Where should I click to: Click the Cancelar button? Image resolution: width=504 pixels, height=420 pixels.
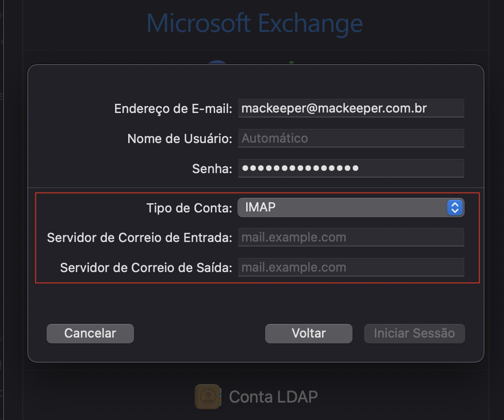(x=90, y=333)
